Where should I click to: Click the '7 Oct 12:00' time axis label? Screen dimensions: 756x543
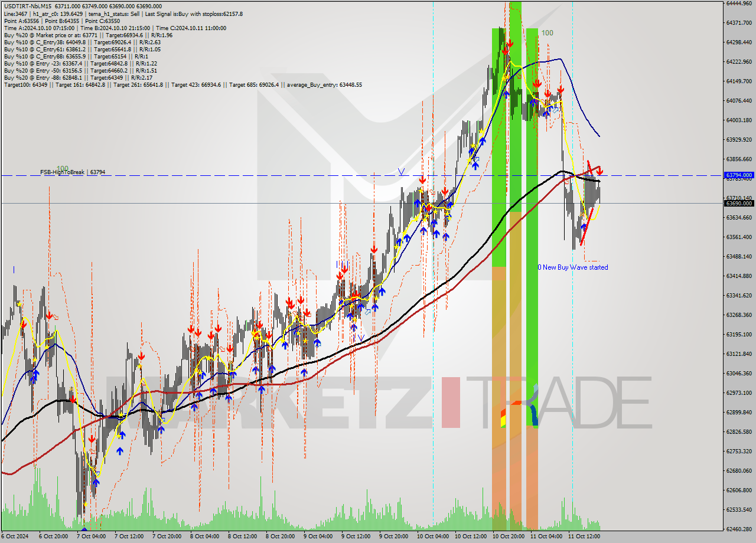(129, 537)
